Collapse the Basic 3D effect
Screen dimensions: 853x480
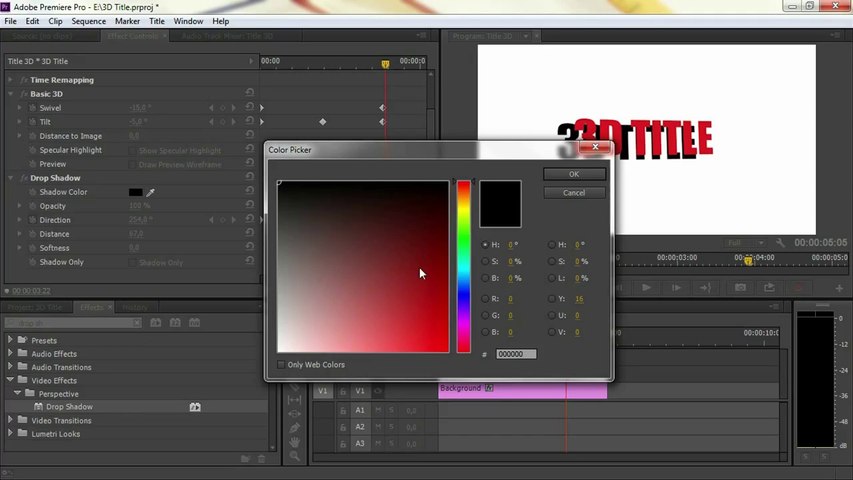[10, 94]
